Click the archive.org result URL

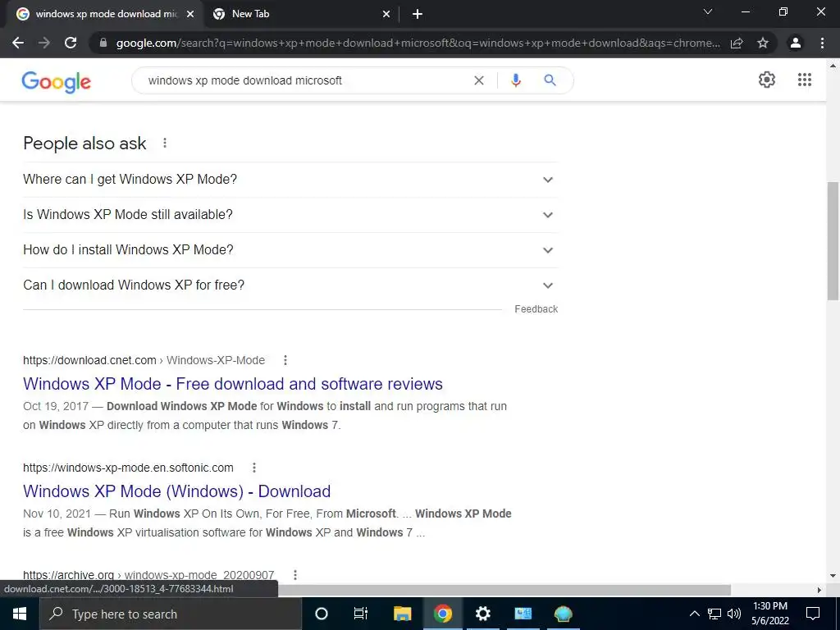148,575
